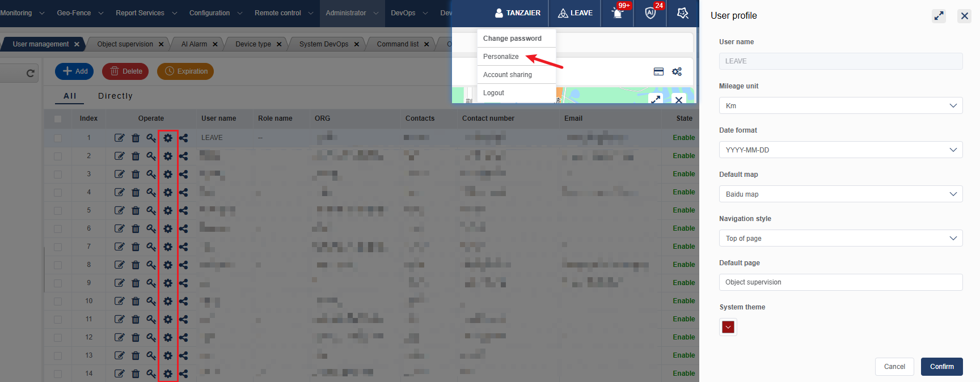
Task: Switch to the Device type tab
Action: 253,44
